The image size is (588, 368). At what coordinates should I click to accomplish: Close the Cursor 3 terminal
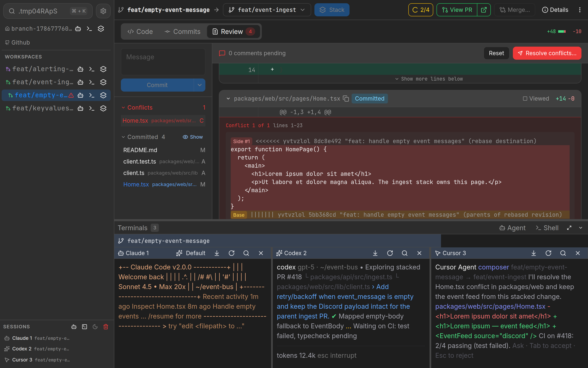[x=578, y=253]
